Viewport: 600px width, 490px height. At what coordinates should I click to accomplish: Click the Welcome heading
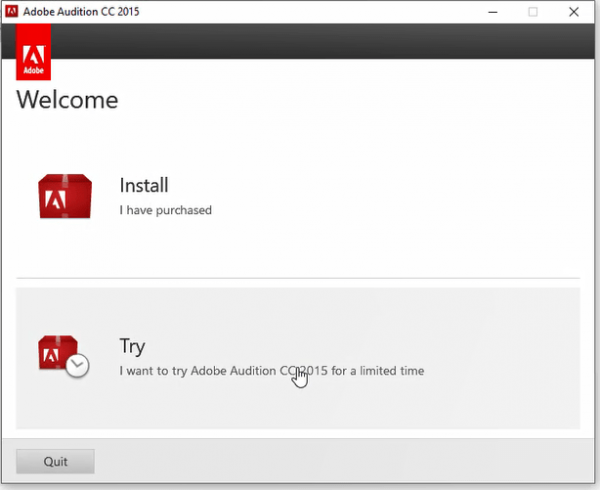coord(67,100)
